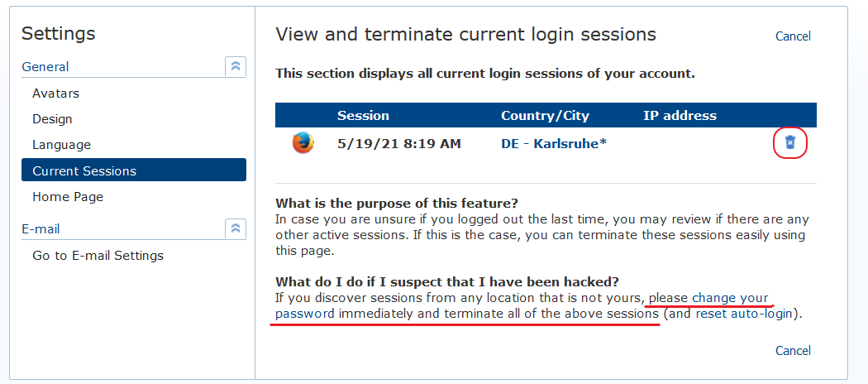
Task: Click Cancel at the bottom right
Action: [793, 351]
